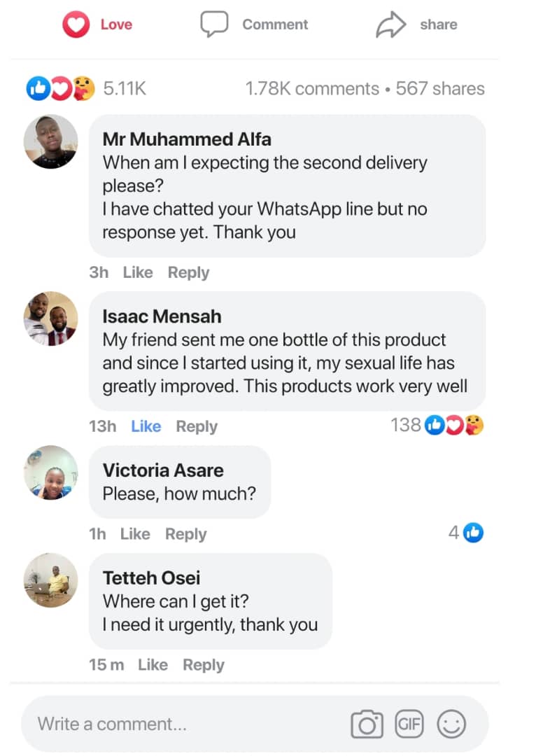
Task: Reply to Mr Muhammed Alfa's comment
Action: pyautogui.click(x=188, y=272)
